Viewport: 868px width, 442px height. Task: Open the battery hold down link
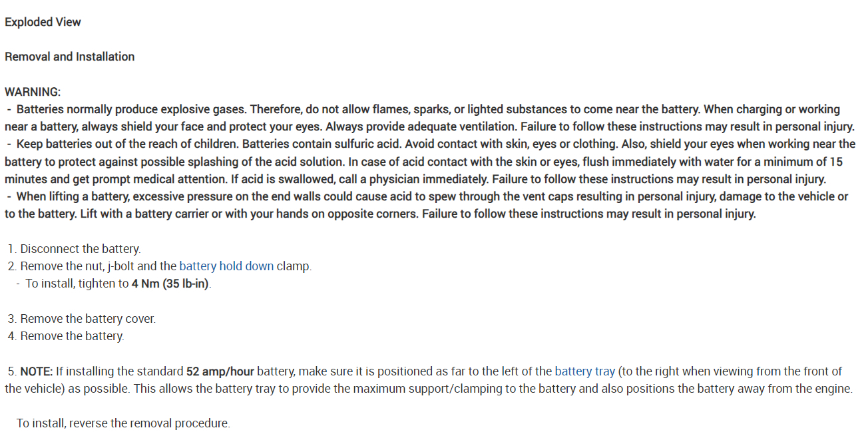226,266
